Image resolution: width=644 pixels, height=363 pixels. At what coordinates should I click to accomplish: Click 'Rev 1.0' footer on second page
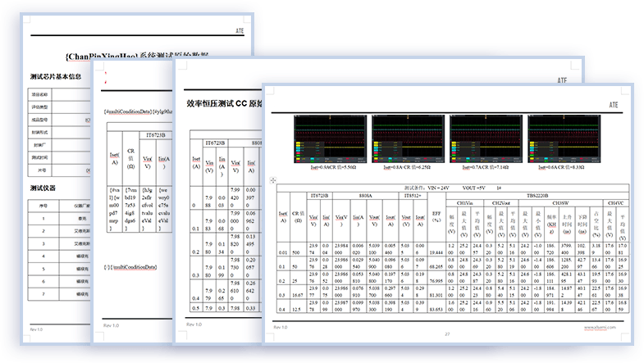(111, 325)
